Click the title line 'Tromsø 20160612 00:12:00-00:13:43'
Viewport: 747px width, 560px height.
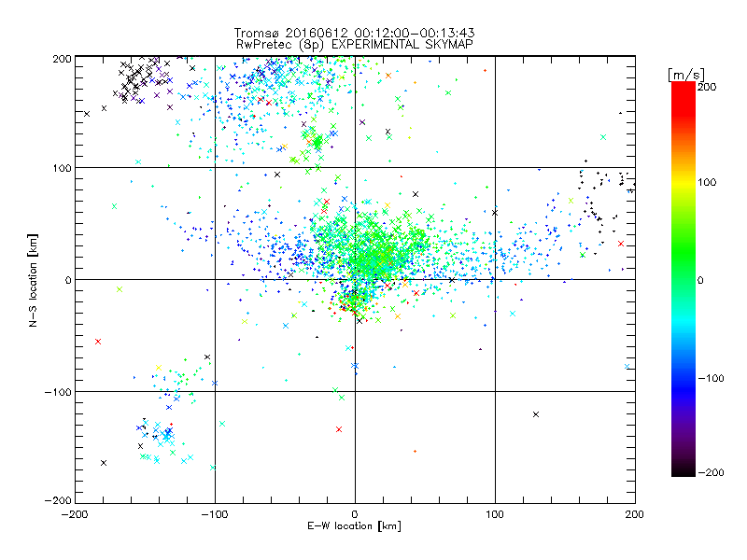click(x=354, y=33)
